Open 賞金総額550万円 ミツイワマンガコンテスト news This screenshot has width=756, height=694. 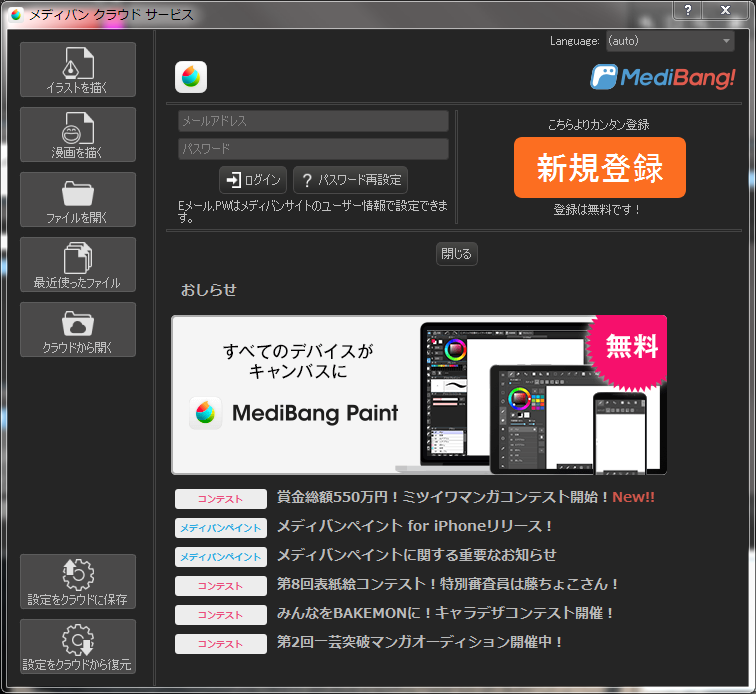[x=466, y=497]
